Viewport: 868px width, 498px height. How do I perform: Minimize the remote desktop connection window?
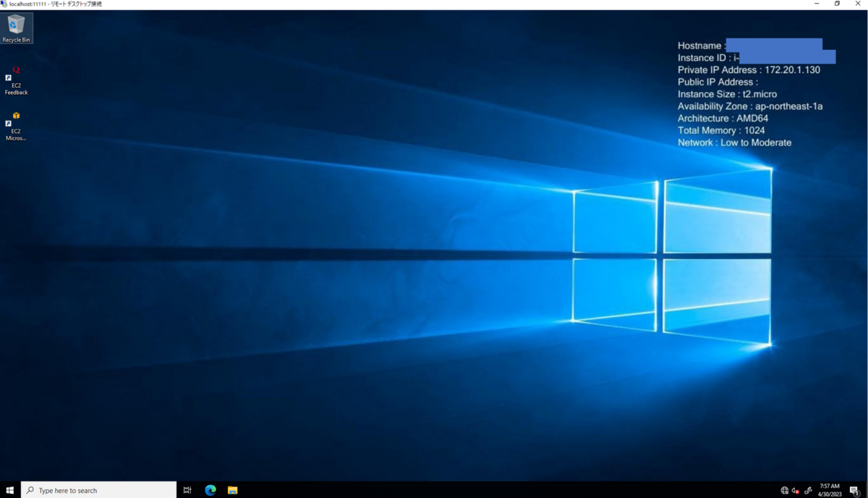click(817, 4)
